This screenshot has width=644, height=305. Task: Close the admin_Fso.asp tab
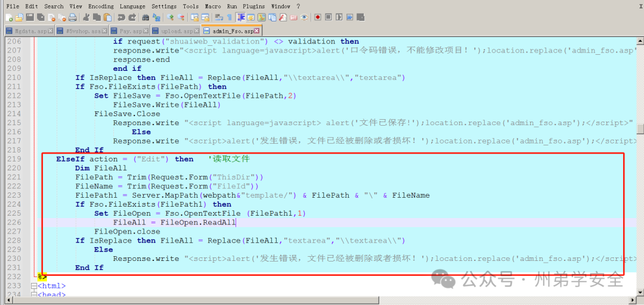256,31
